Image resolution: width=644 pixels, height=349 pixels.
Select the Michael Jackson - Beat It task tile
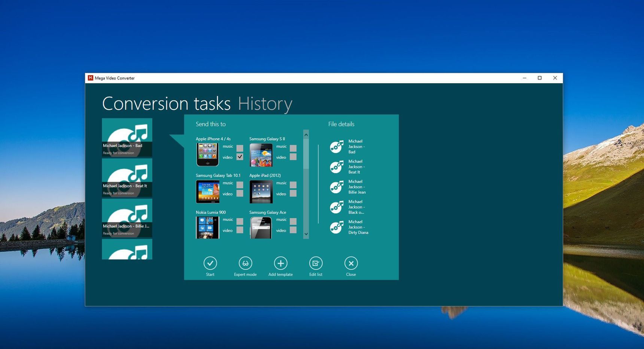click(x=127, y=178)
